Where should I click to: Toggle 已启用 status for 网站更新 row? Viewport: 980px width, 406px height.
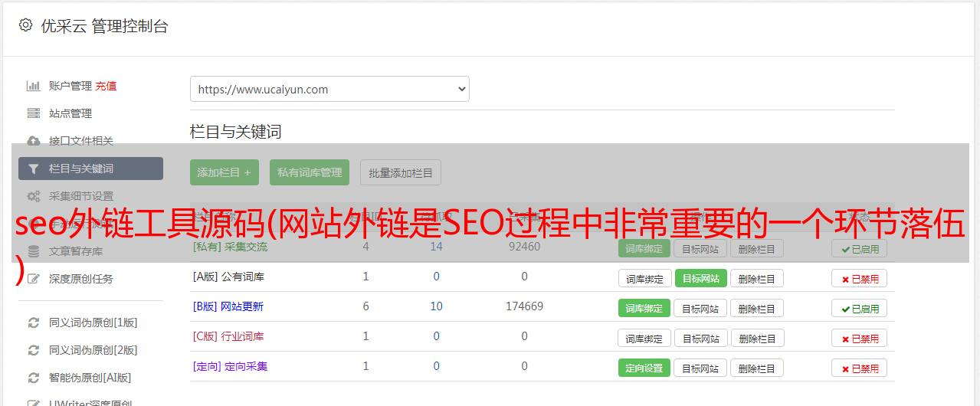click(x=859, y=308)
